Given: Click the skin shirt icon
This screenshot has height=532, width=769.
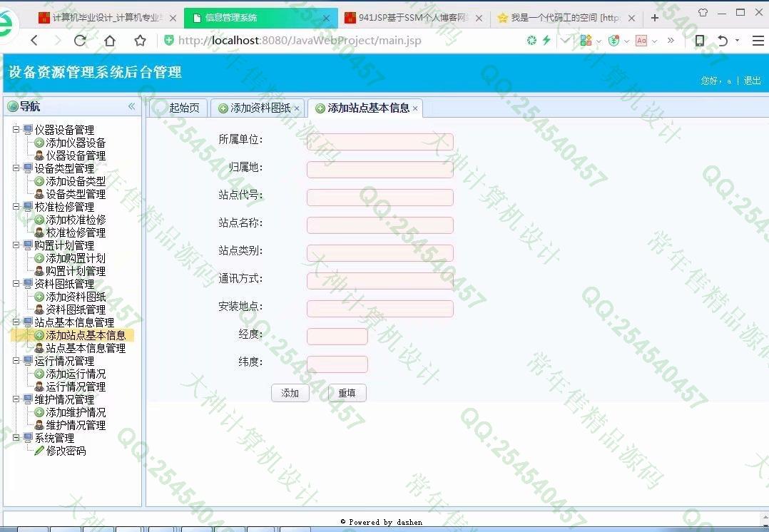Looking at the screenshot, I should [703, 12].
